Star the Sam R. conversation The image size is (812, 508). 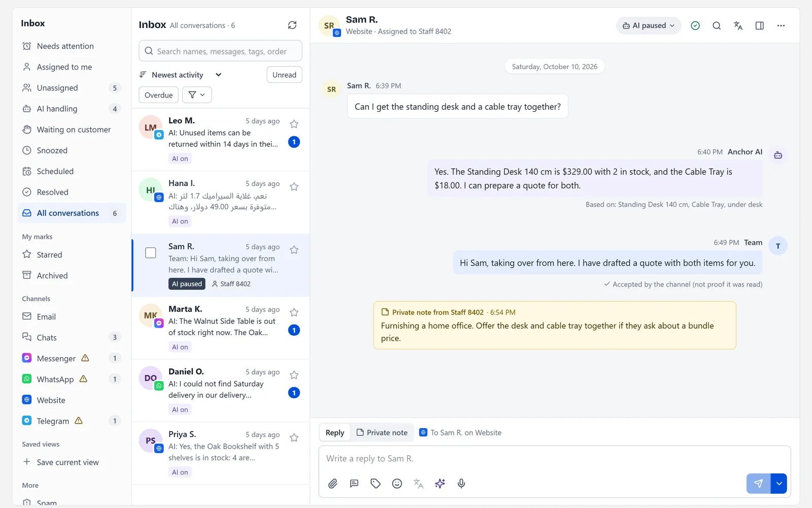294,249
